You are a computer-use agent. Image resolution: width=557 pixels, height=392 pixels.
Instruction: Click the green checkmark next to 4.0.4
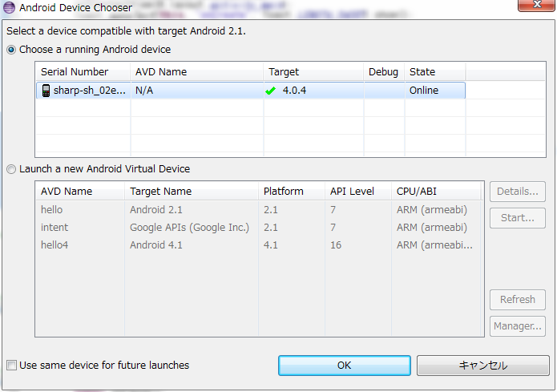(x=270, y=91)
